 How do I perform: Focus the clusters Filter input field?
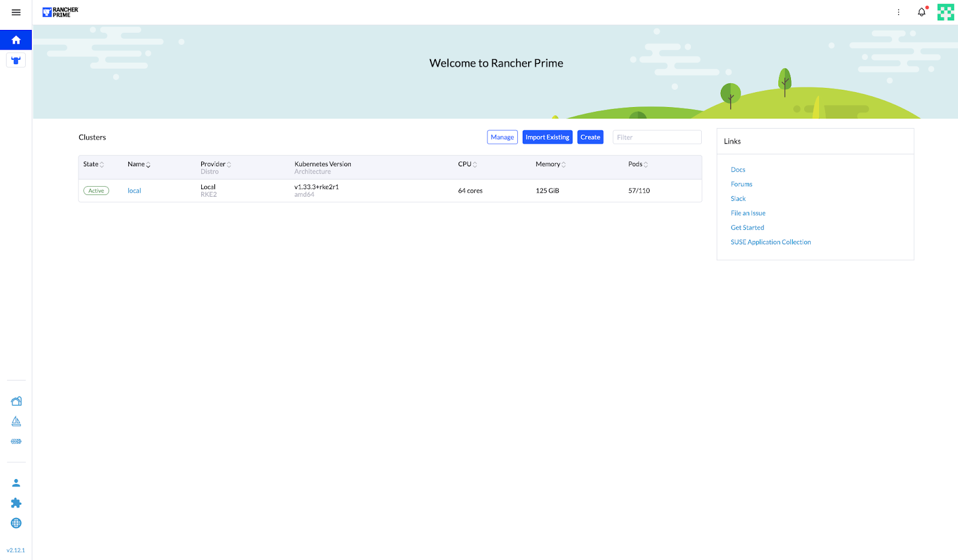[657, 138]
